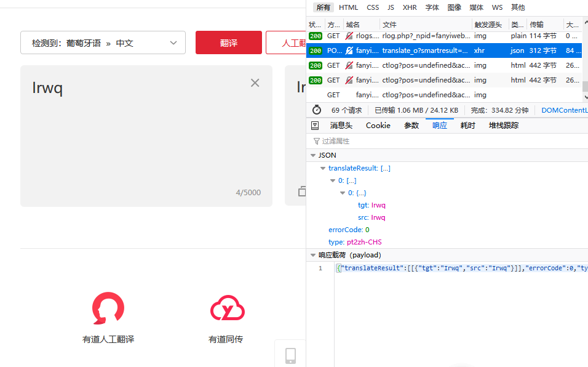Select the CSS filter tab
The width and height of the screenshot is (588, 367).
(373, 7)
